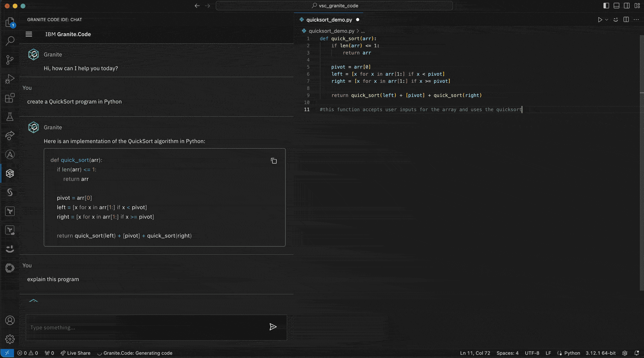This screenshot has height=358, width=644.
Task: Collapse the Granite response above the input box
Action: click(34, 301)
